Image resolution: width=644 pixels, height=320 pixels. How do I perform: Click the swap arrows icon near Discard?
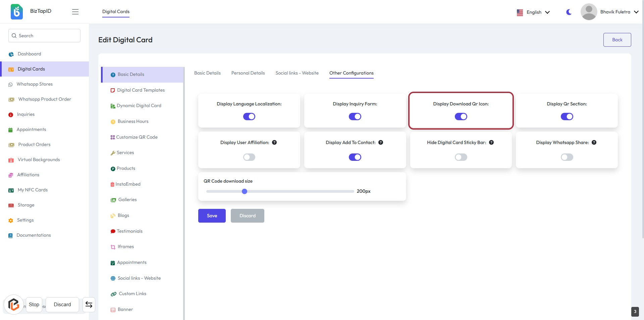point(89,305)
